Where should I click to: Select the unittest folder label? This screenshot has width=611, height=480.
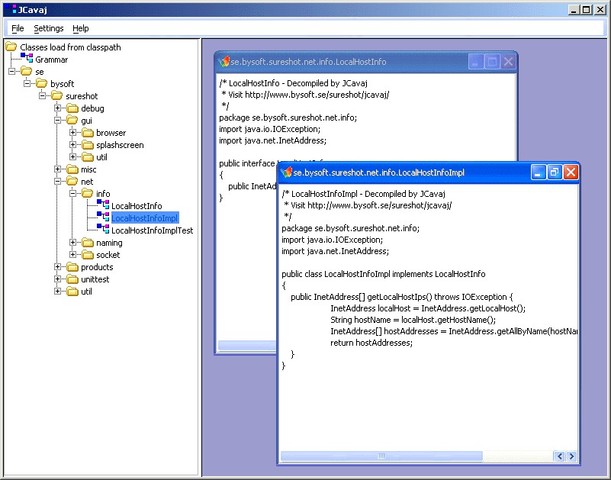click(x=95, y=279)
